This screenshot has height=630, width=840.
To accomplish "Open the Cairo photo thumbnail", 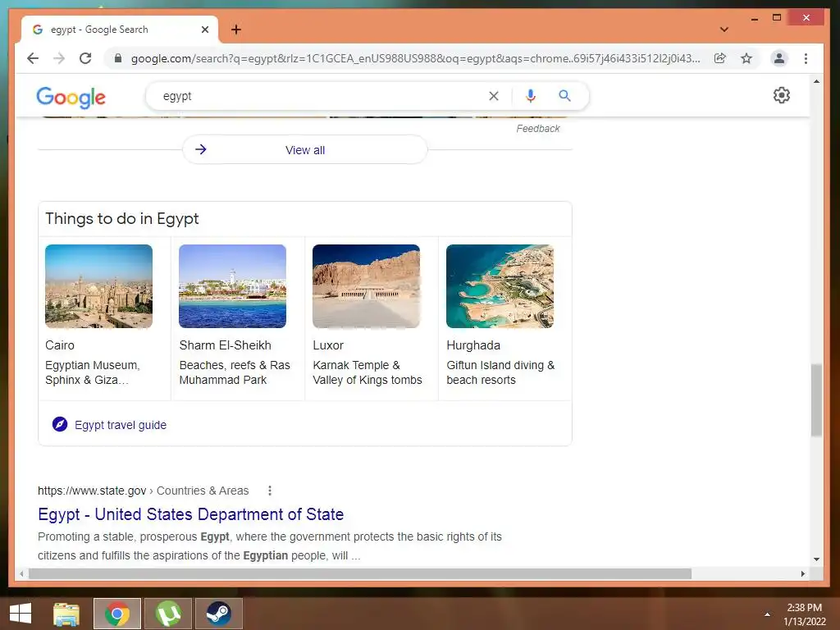I will 98,286.
